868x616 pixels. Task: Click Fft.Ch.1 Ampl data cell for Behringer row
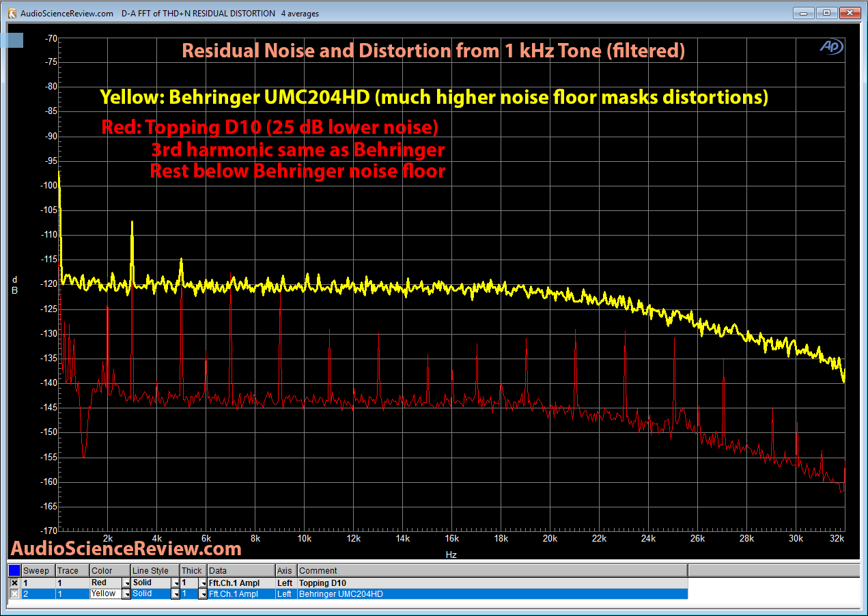coord(241,593)
